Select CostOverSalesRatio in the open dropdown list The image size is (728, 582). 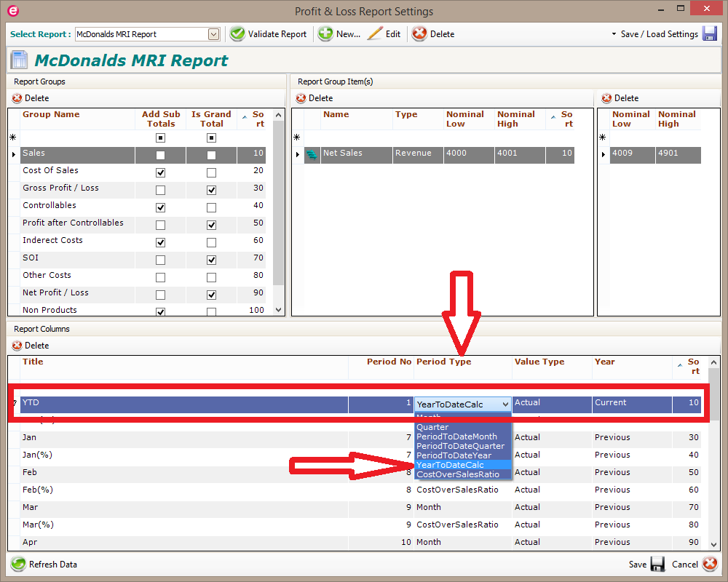pos(463,474)
